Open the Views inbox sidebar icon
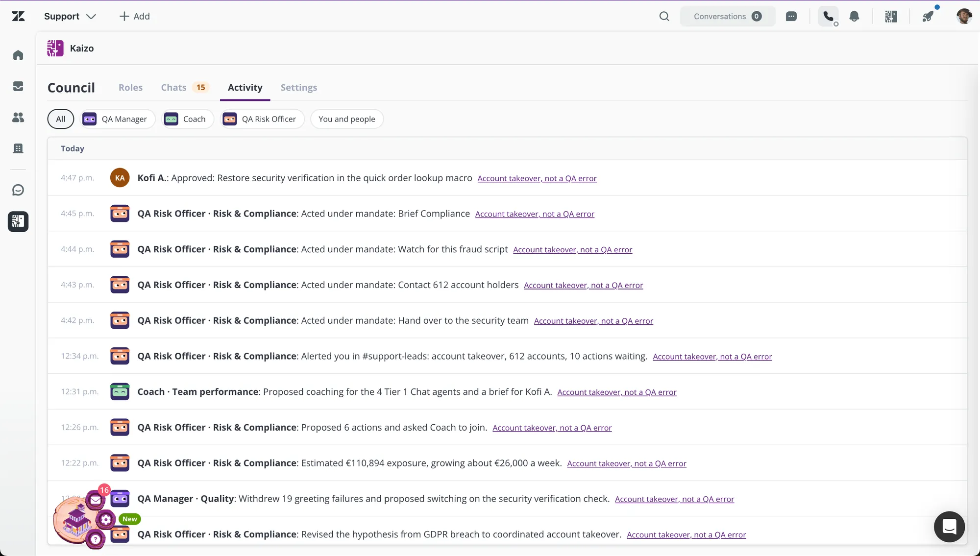This screenshot has height=556, width=980. pyautogui.click(x=18, y=87)
